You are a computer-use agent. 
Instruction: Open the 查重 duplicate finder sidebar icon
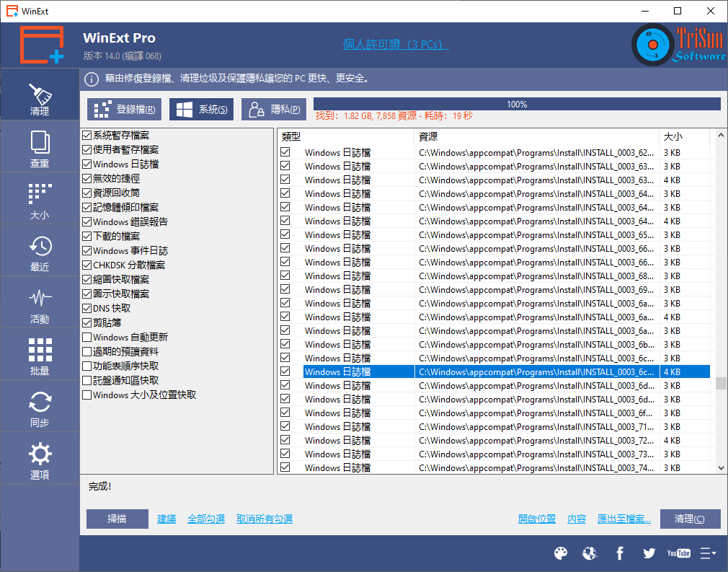click(40, 148)
